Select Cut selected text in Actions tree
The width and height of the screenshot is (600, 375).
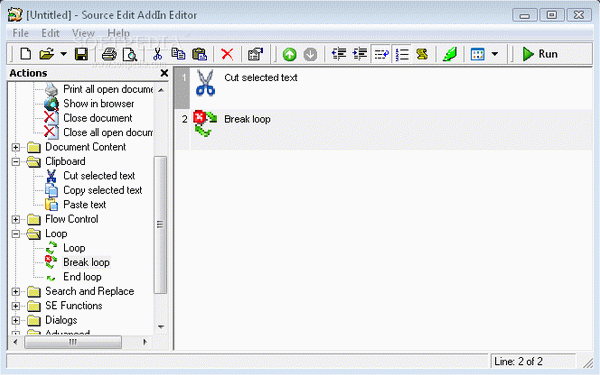(x=99, y=176)
